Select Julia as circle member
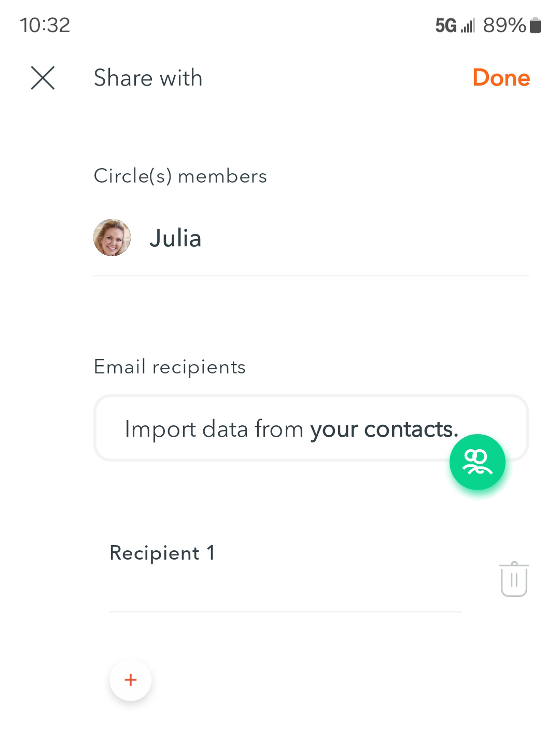Image resolution: width=560 pixels, height=737 pixels. coord(175,238)
